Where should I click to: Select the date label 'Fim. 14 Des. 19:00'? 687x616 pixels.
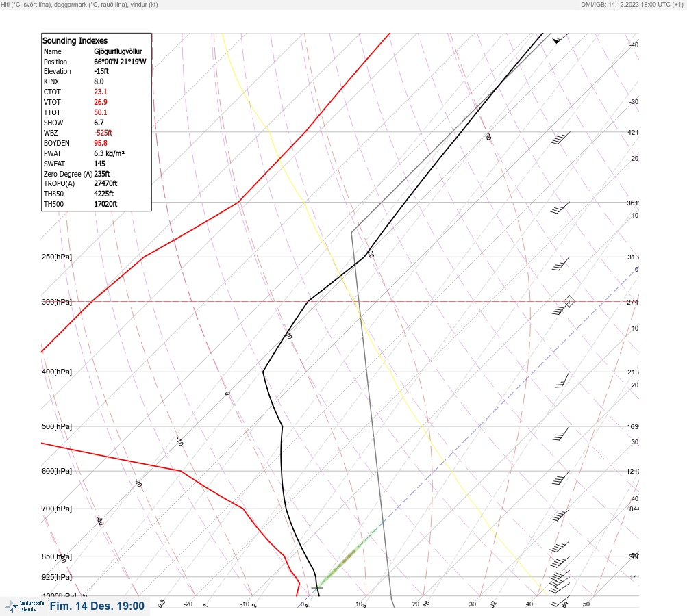(97, 606)
